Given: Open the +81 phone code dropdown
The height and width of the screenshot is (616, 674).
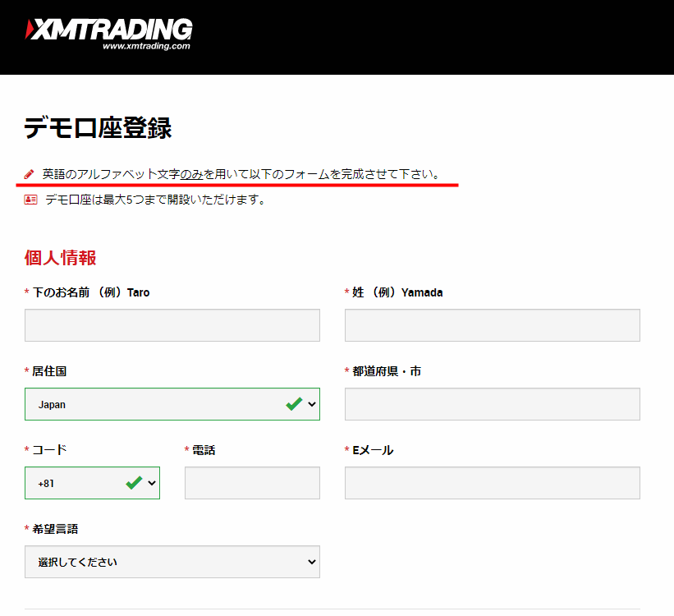Looking at the screenshot, I should pyautogui.click(x=93, y=483).
